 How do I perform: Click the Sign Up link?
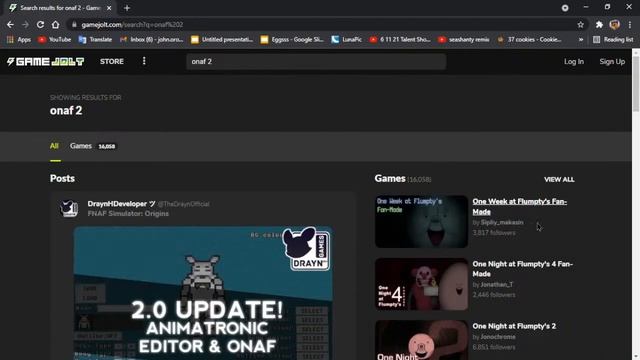click(x=612, y=62)
